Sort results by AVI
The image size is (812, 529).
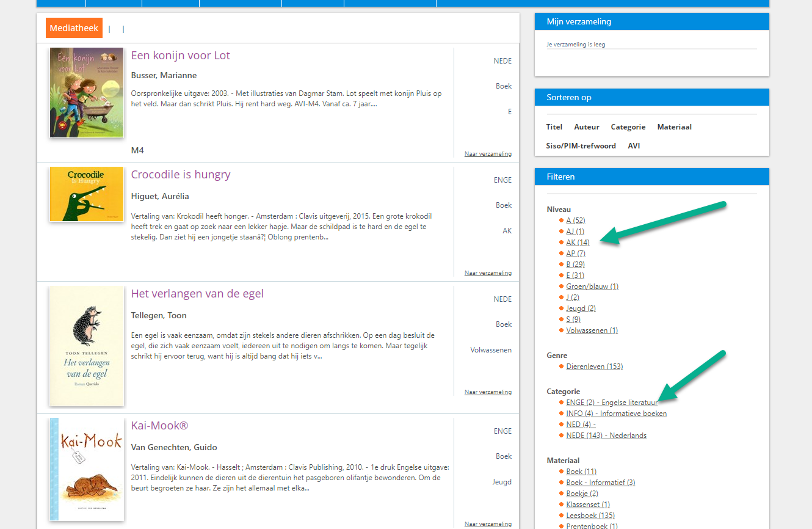pyautogui.click(x=634, y=146)
